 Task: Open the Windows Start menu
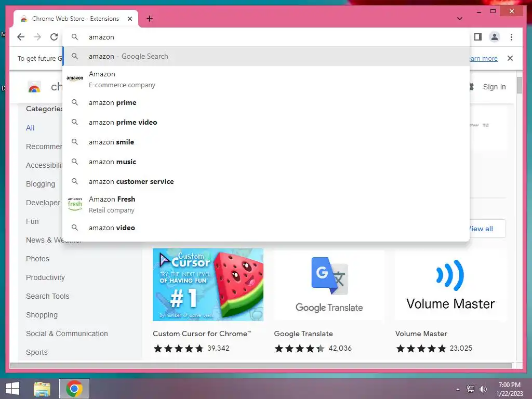tap(12, 389)
